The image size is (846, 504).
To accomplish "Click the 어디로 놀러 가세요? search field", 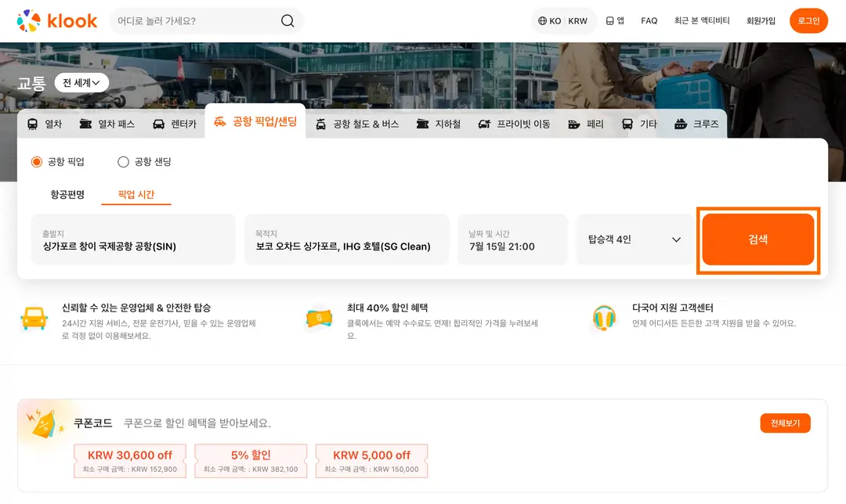I will (x=206, y=21).
